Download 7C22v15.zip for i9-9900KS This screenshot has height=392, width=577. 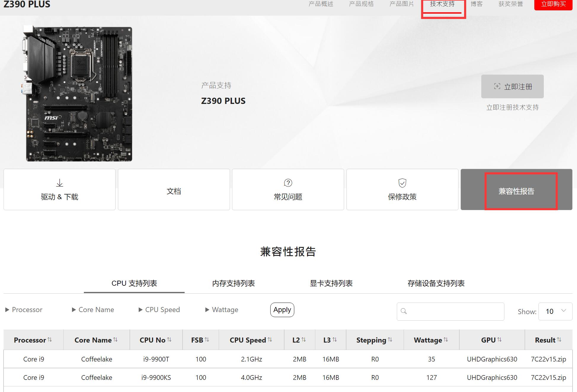(x=548, y=377)
